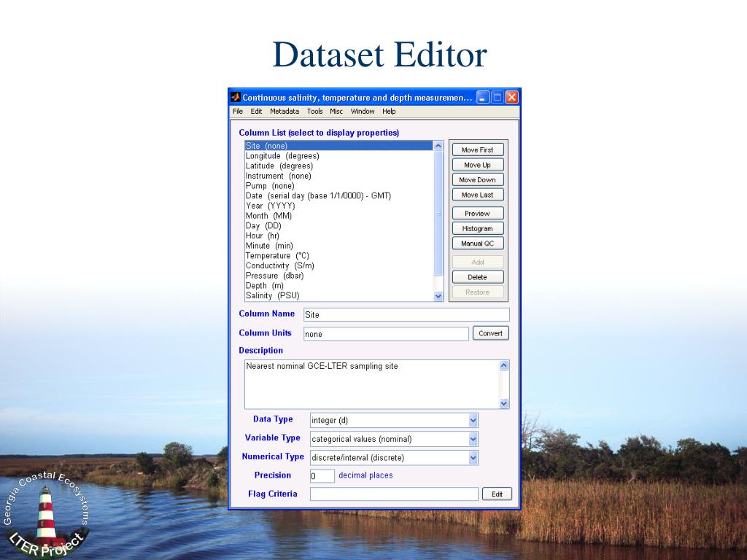Open the Histogram for the column
Screen dimensions: 747x560
tap(477, 228)
